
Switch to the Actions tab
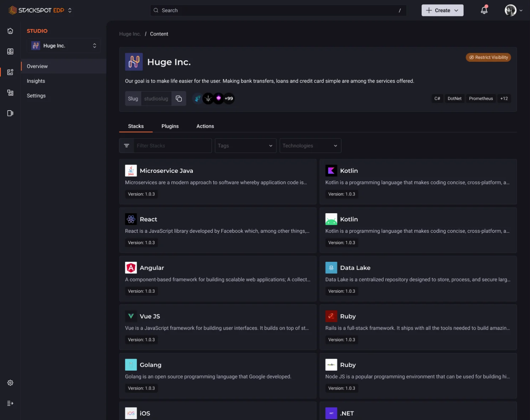(x=205, y=126)
